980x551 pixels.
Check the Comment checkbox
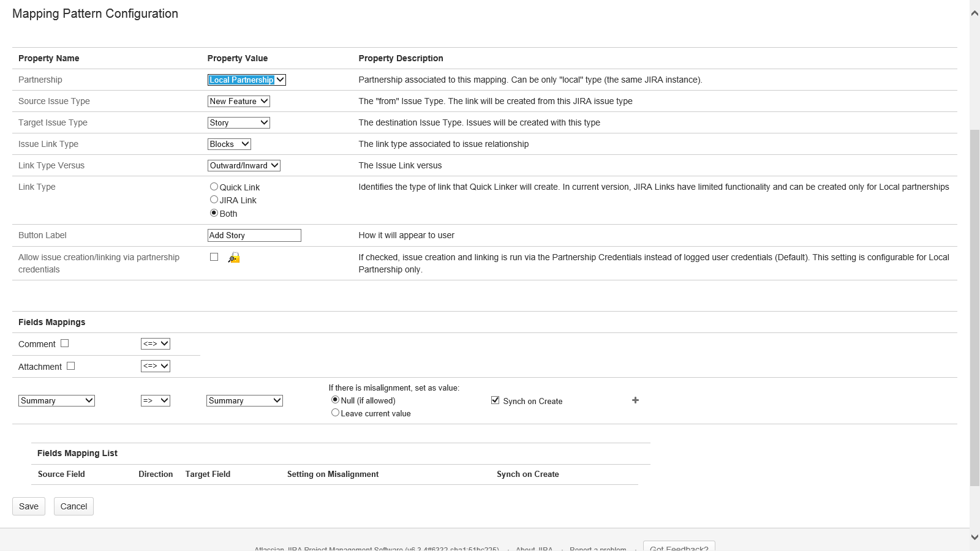click(x=65, y=343)
